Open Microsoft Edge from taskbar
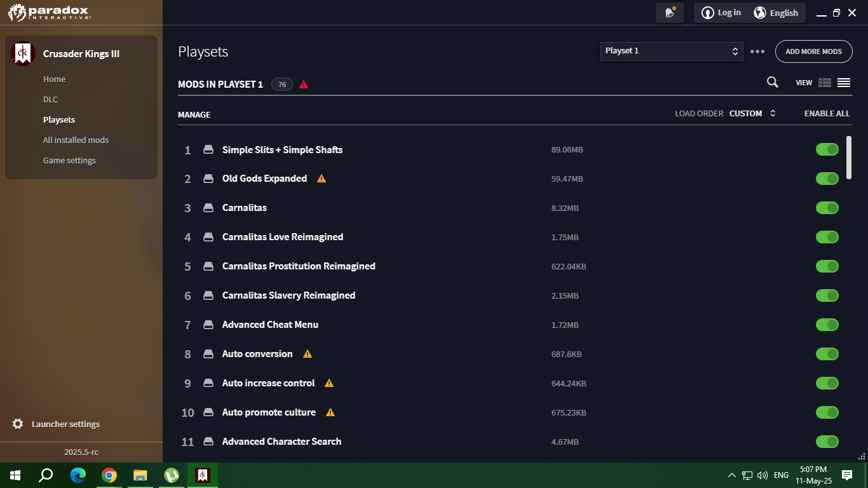 coord(78,475)
